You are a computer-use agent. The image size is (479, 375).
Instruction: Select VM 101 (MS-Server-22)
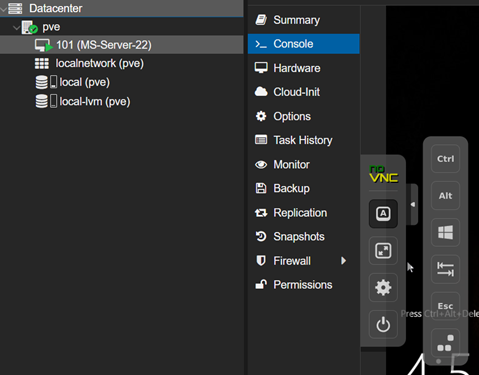[122, 45]
